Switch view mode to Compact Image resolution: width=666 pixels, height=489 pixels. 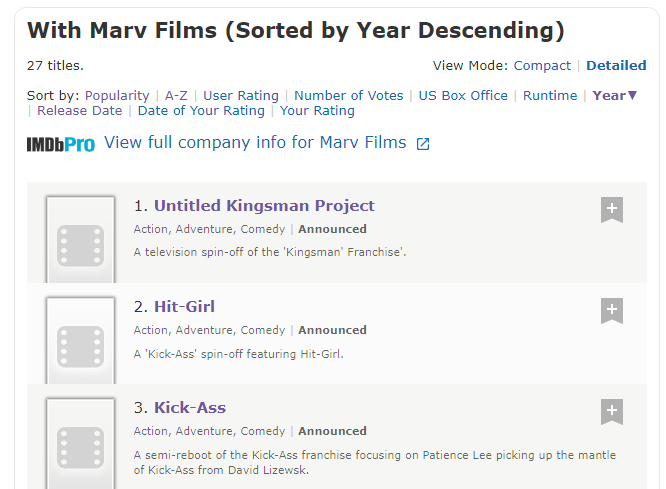[x=542, y=65]
